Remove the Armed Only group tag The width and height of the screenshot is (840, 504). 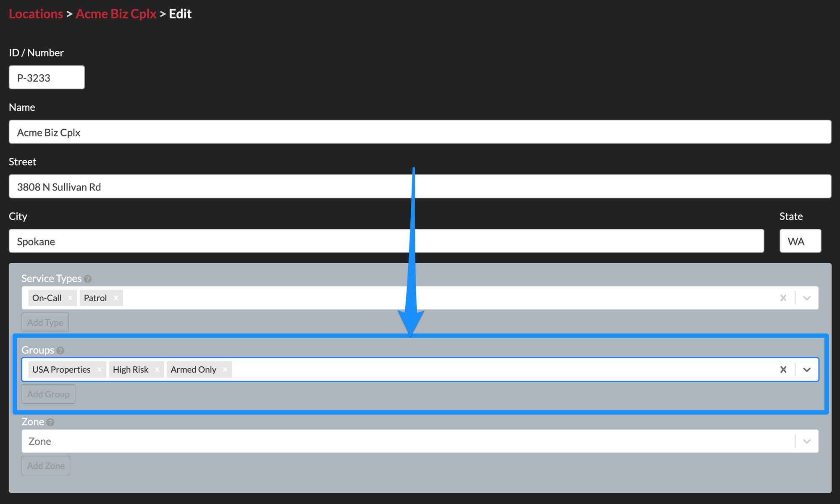(225, 369)
